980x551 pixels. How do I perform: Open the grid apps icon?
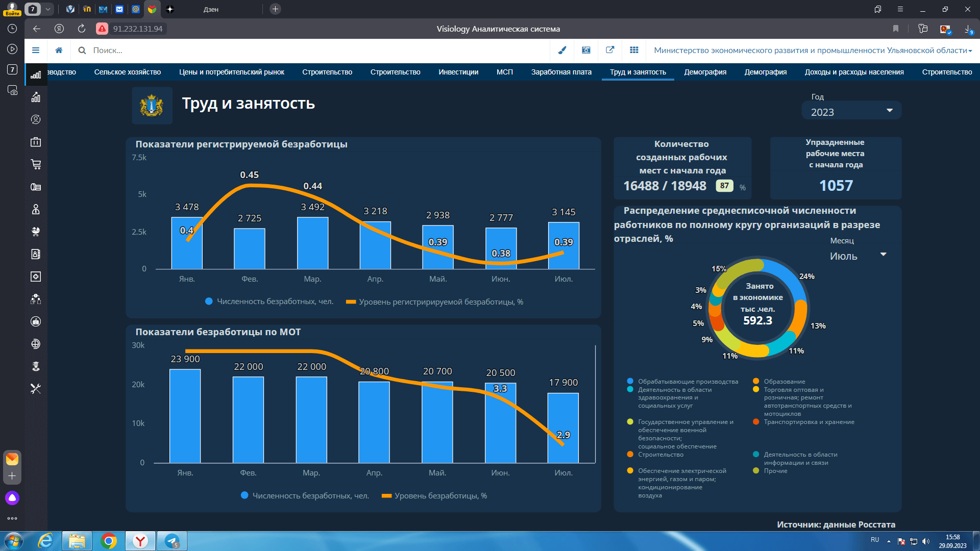click(x=634, y=50)
